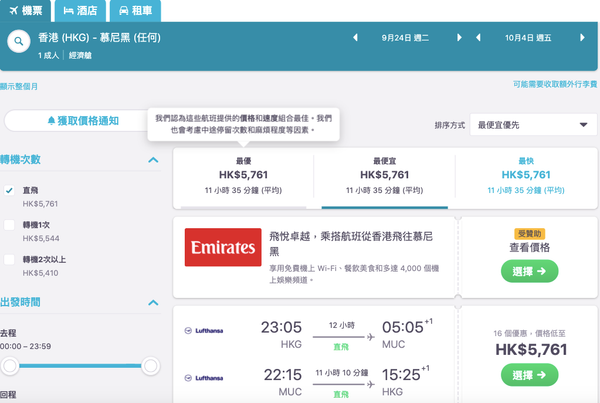Image resolution: width=600 pixels, height=403 pixels.
Task: Click the 受贊助 sponsored badge
Action: (x=530, y=233)
